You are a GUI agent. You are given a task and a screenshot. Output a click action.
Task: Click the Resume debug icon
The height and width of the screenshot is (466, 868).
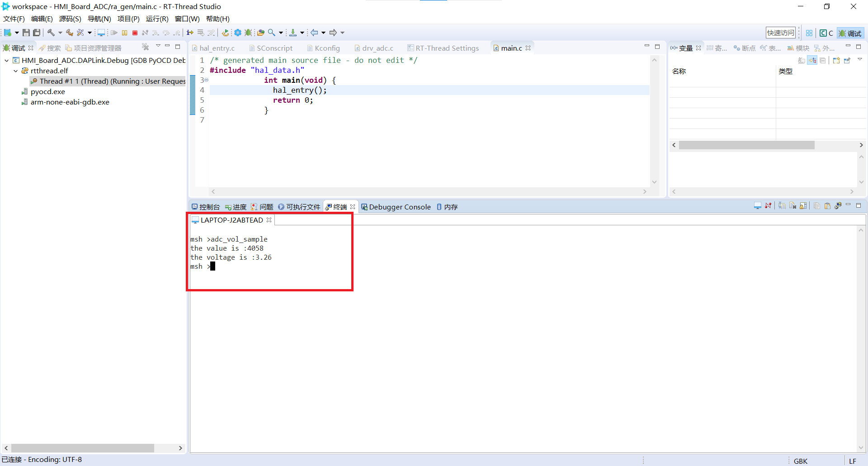pyautogui.click(x=114, y=33)
